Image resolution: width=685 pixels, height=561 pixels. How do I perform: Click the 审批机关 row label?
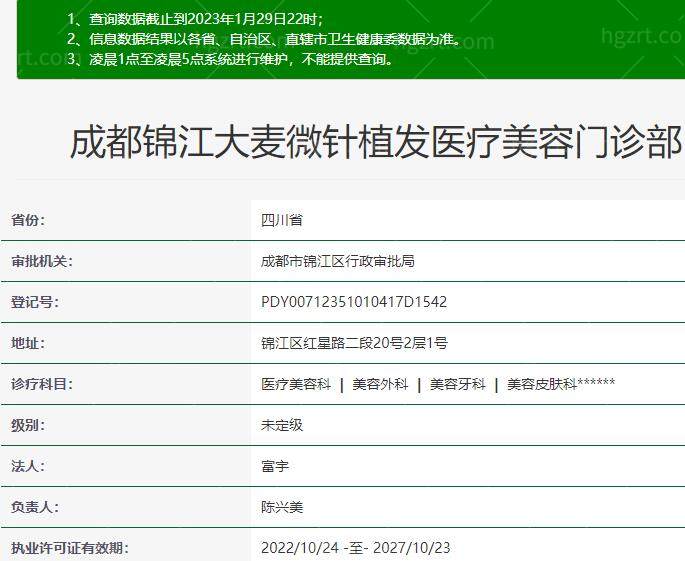pos(42,261)
